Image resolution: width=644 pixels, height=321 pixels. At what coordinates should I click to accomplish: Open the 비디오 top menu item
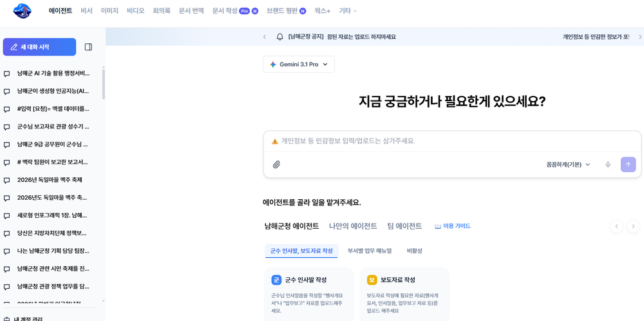tap(135, 11)
